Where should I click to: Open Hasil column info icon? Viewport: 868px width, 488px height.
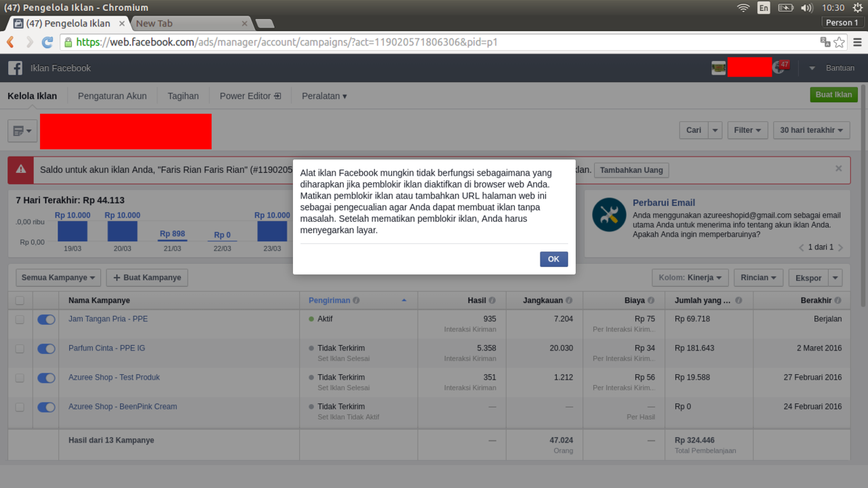[x=492, y=300]
